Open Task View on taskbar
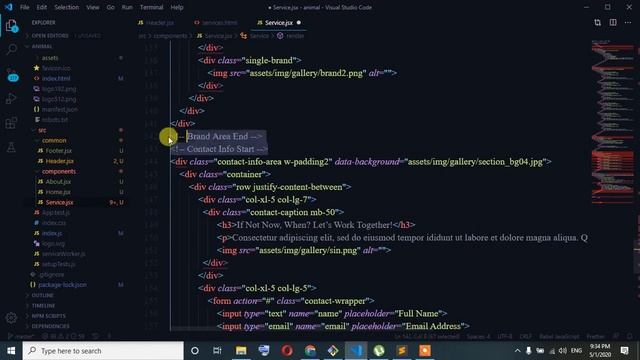 coord(217,351)
